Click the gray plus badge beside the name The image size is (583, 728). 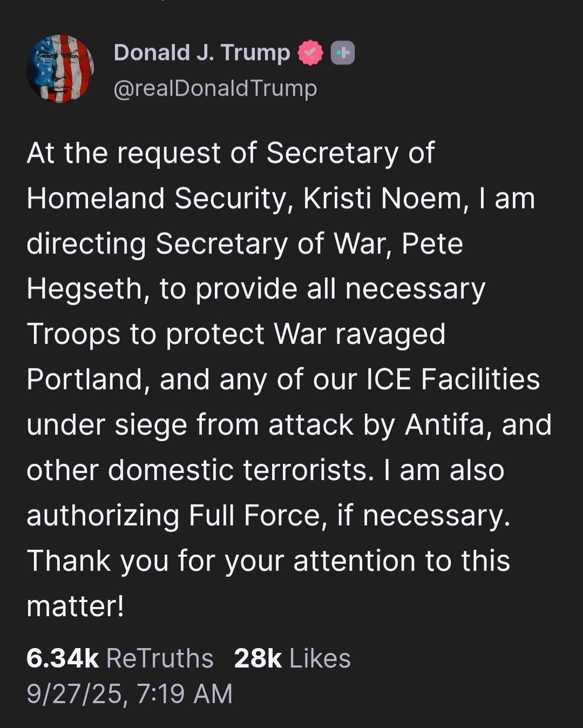[x=342, y=53]
